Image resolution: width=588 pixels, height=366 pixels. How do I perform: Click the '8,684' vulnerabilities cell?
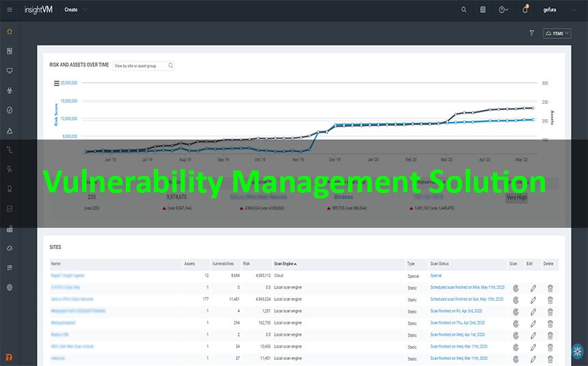pos(235,276)
